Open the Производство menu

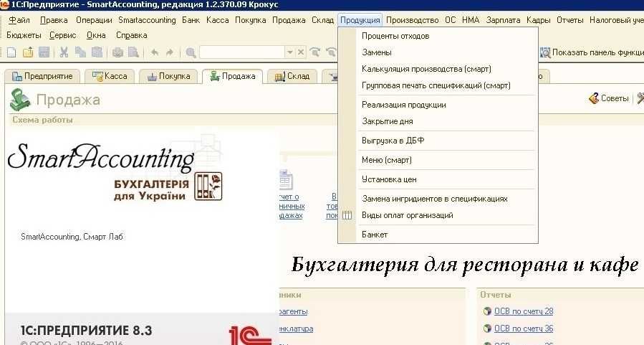click(x=413, y=20)
